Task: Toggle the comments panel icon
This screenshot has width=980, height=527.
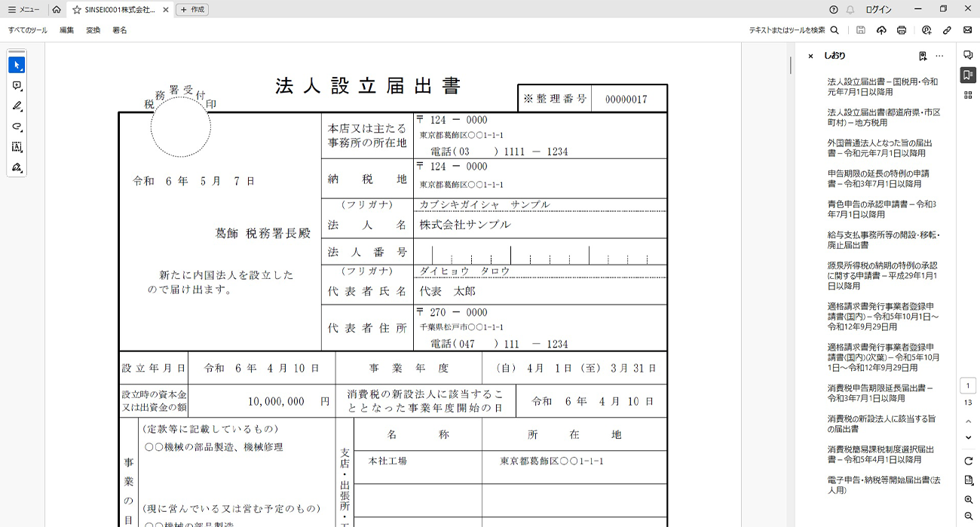Action: click(x=968, y=55)
